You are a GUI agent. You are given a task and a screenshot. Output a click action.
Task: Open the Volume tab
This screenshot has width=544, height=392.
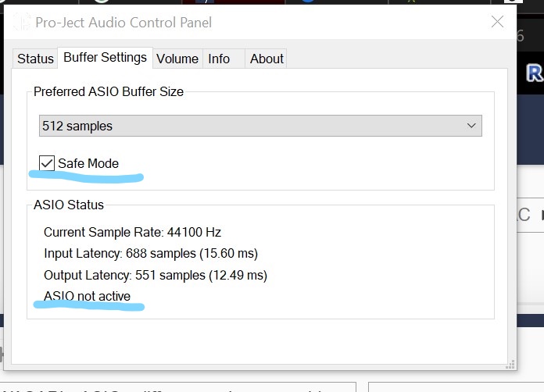click(177, 59)
